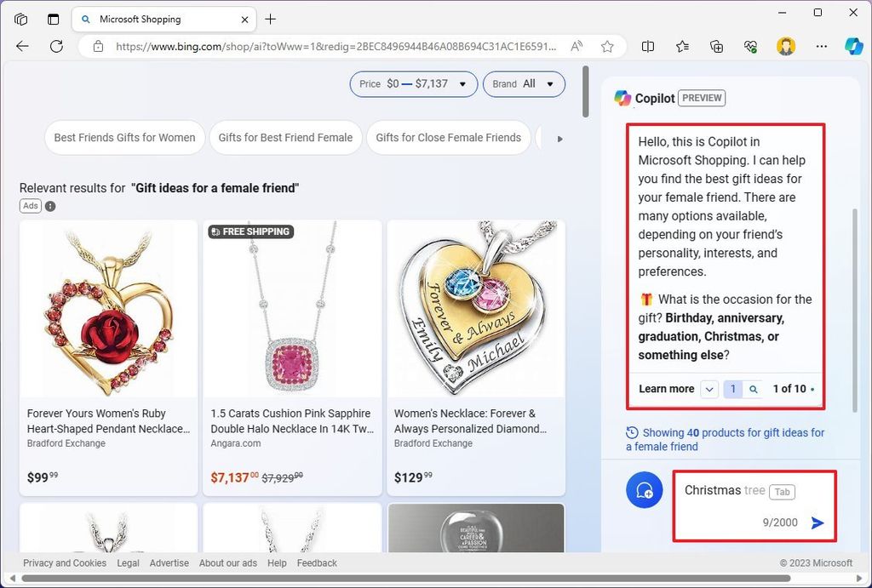Add page to favorites with the star icon
The width and height of the screenshot is (872, 588).
(607, 46)
